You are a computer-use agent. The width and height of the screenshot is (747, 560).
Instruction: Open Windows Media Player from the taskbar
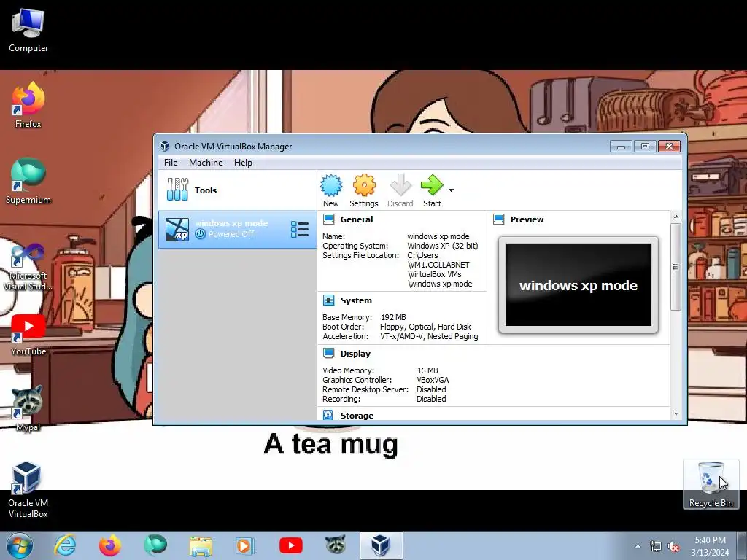245,545
